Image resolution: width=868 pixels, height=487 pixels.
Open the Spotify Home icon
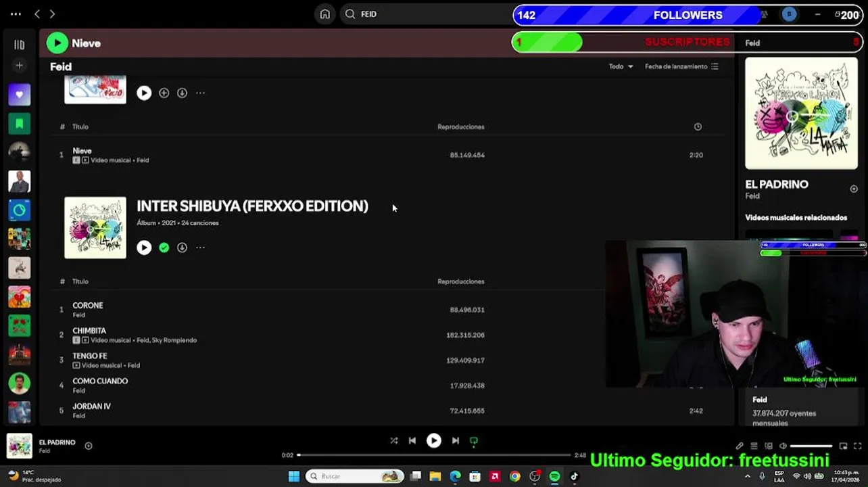pyautogui.click(x=325, y=14)
